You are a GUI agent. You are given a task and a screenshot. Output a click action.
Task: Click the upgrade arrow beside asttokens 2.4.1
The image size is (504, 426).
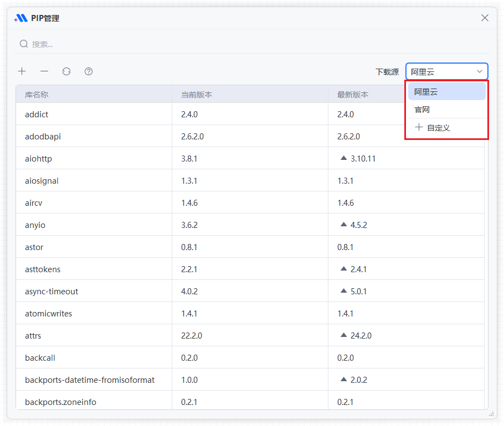343,269
